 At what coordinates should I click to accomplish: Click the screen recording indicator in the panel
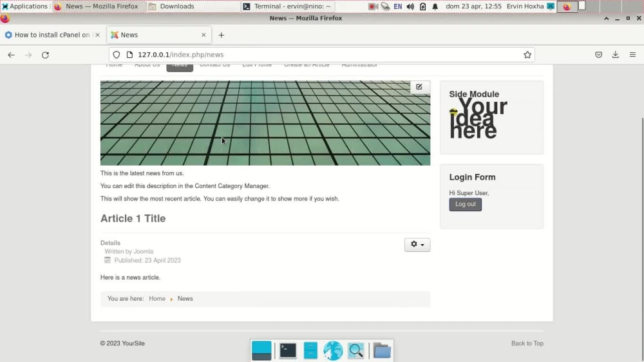372,6
